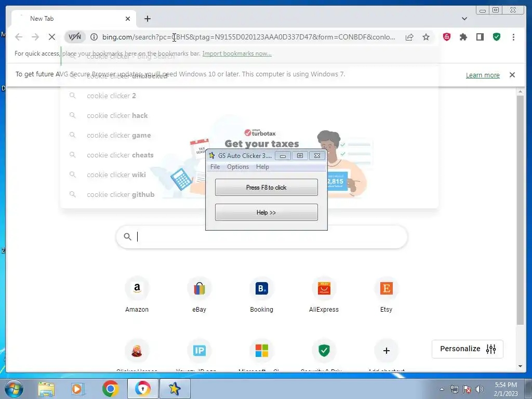Click the Press F8 to click button
This screenshot has width=532, height=399.
pos(267,187)
